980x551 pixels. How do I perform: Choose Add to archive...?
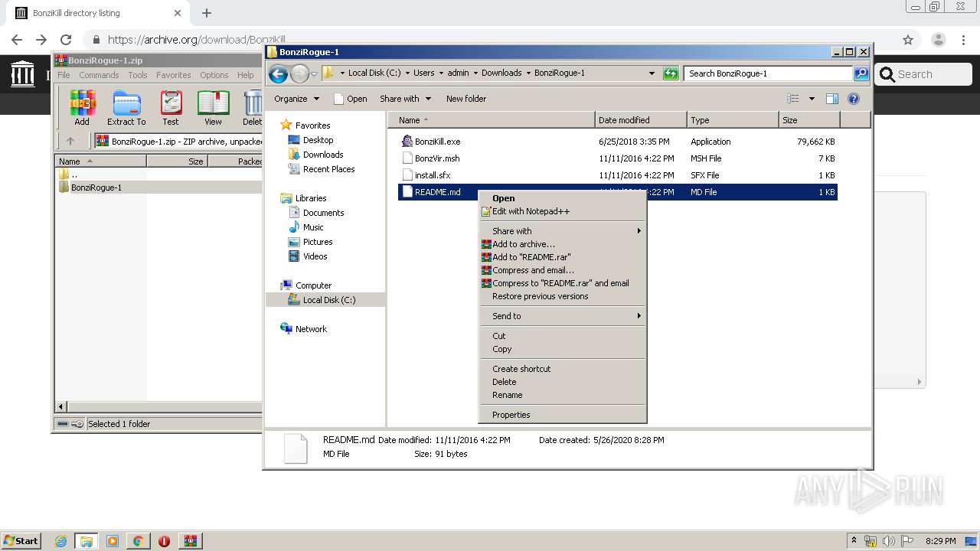pos(563,244)
